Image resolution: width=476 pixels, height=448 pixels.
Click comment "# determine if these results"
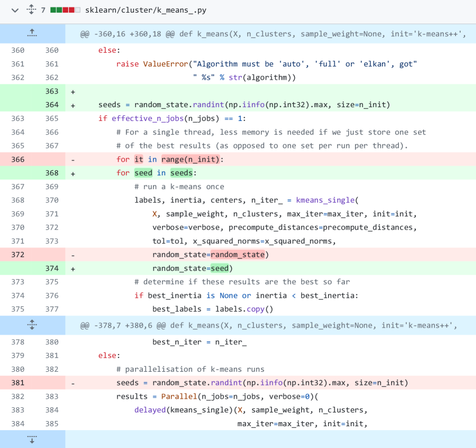click(242, 282)
